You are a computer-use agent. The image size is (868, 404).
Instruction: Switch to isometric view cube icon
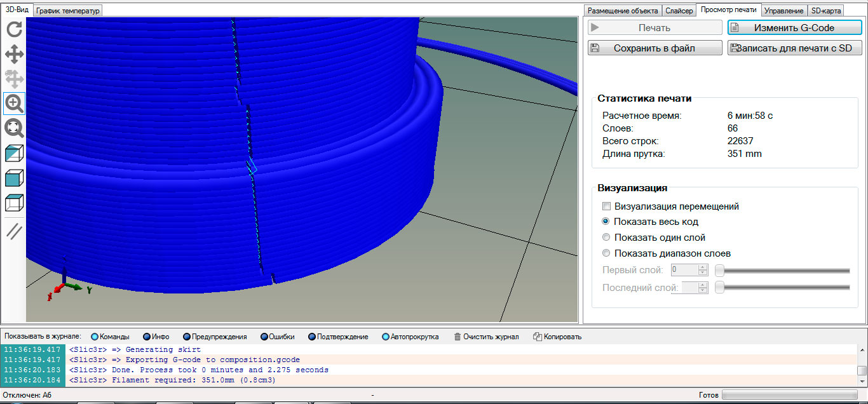pyautogui.click(x=14, y=154)
